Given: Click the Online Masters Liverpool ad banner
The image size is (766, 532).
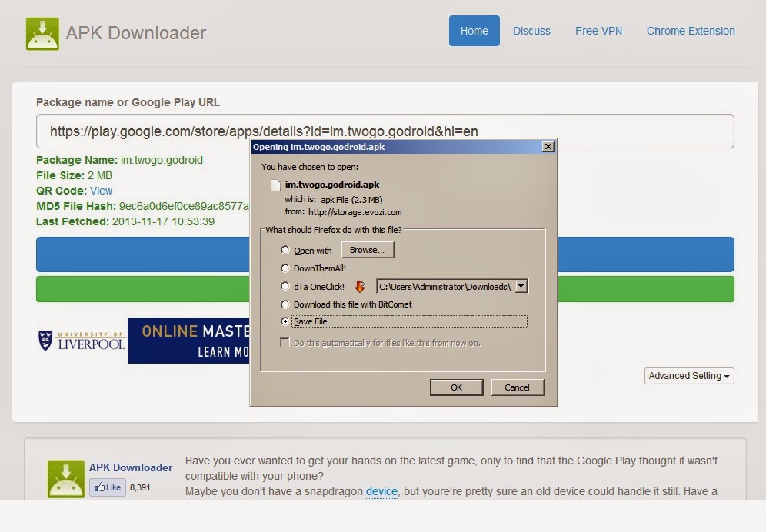Looking at the screenshot, I should [188, 341].
